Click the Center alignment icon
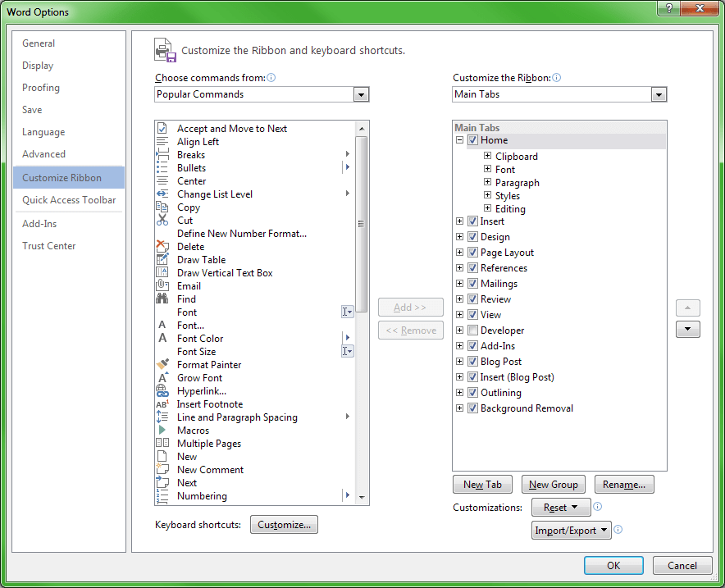 point(162,180)
